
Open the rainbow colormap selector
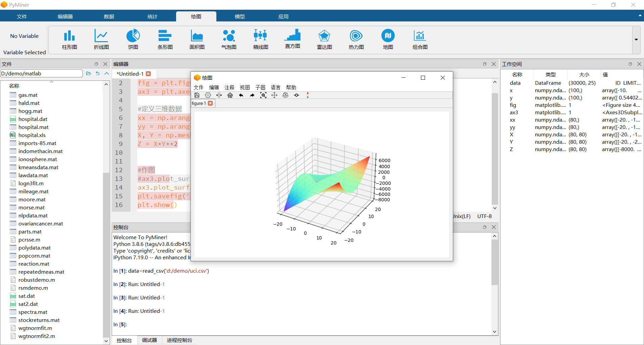click(308, 95)
